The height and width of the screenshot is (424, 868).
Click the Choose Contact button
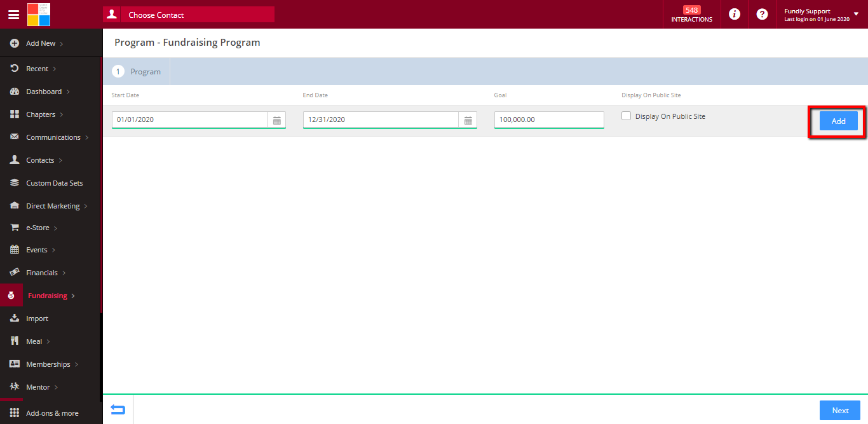(189, 15)
